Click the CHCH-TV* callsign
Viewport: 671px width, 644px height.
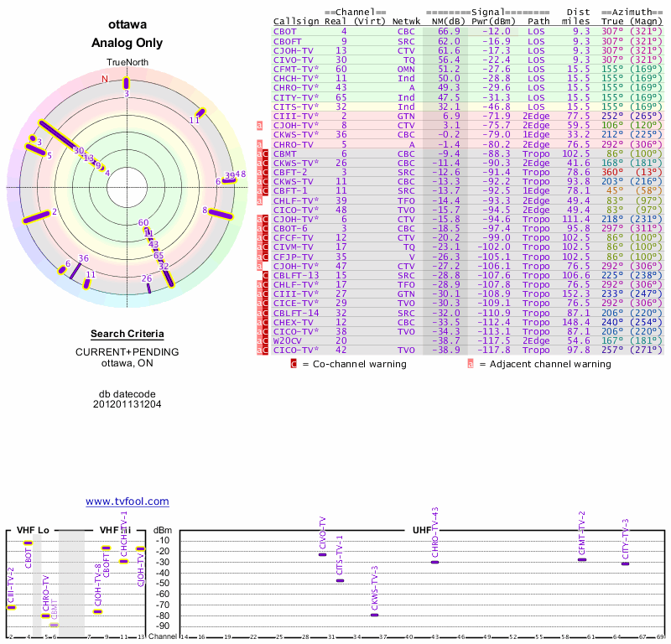(x=296, y=78)
